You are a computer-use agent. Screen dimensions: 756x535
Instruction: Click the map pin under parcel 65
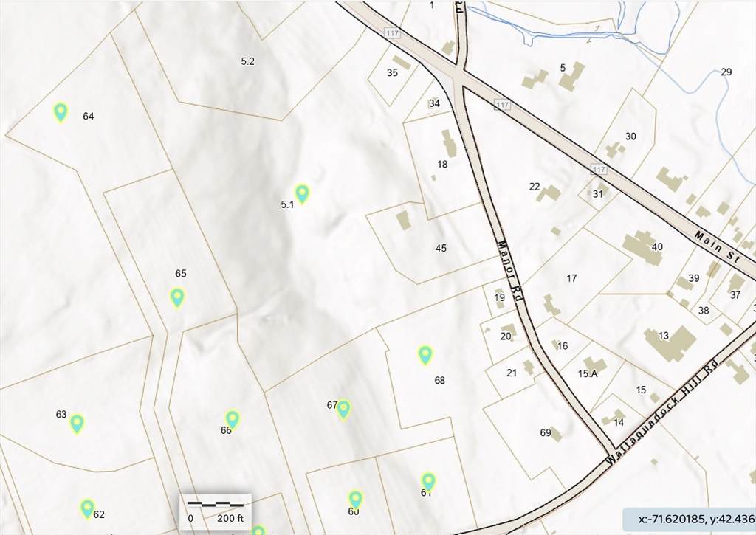(x=177, y=297)
